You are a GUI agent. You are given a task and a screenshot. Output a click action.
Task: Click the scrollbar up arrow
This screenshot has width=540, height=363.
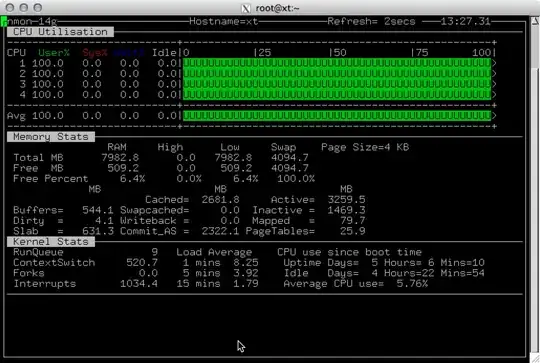pos(535,21)
